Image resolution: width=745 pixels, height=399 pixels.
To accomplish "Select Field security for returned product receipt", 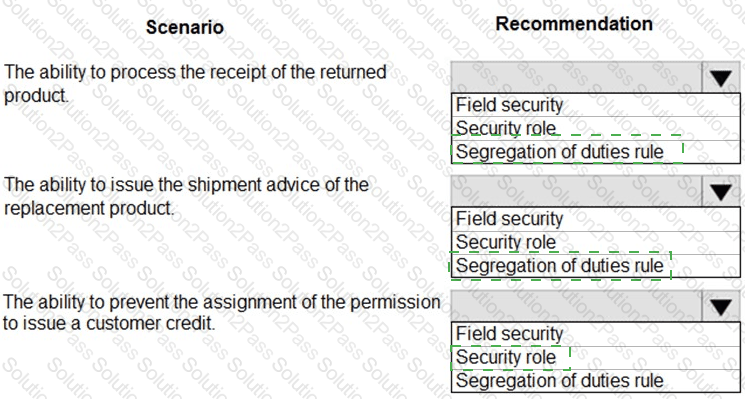I will click(595, 105).
